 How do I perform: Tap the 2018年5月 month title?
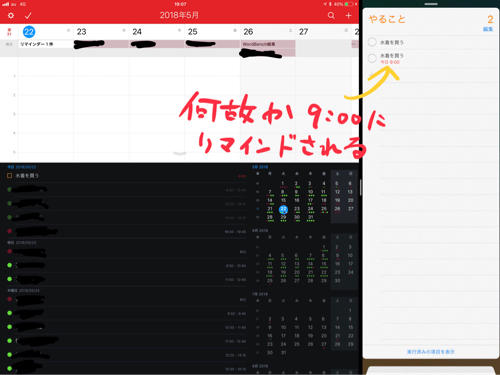tap(179, 15)
